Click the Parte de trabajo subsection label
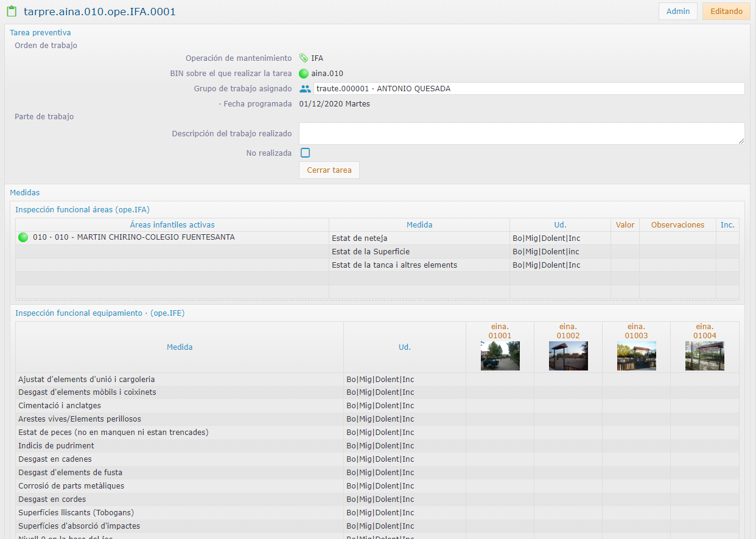This screenshot has width=756, height=539. (44, 117)
